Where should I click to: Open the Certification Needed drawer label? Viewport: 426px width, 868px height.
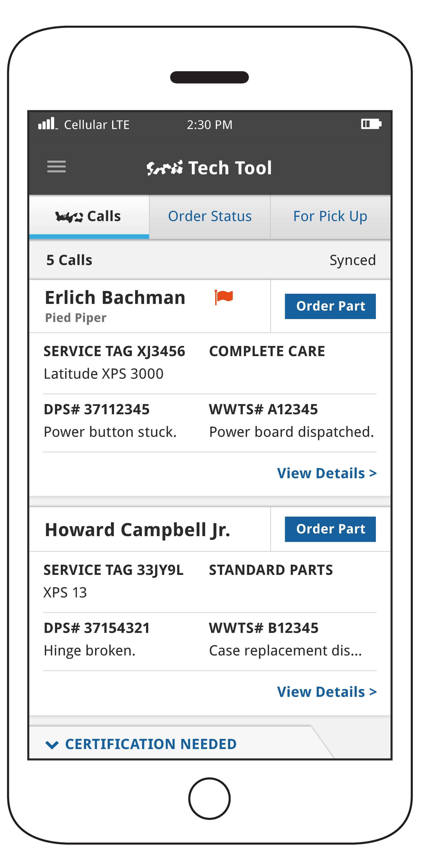[x=151, y=744]
